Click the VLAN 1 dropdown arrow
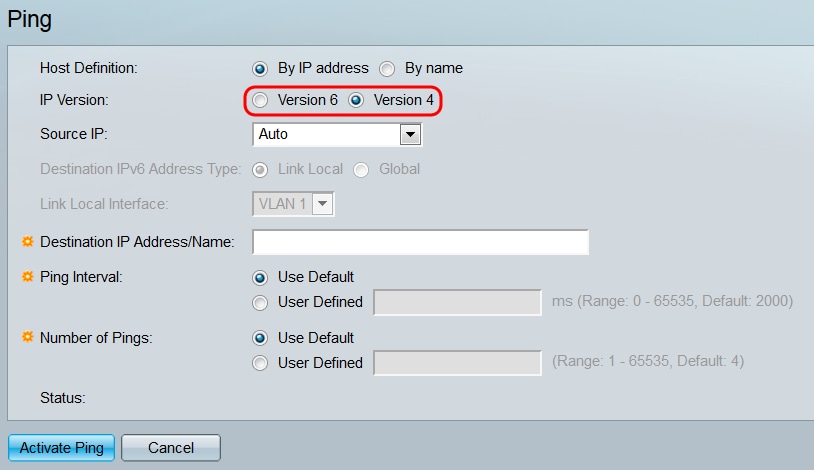 [x=322, y=204]
